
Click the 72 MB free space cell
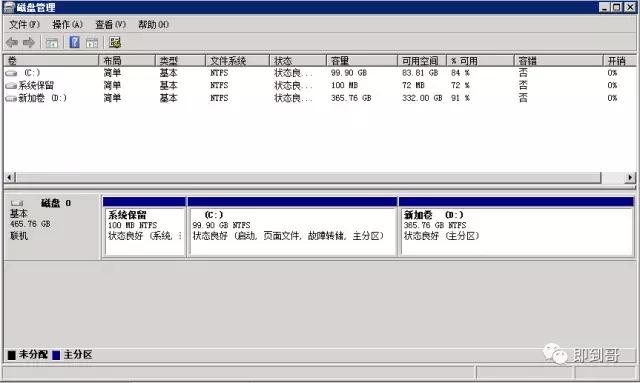413,86
